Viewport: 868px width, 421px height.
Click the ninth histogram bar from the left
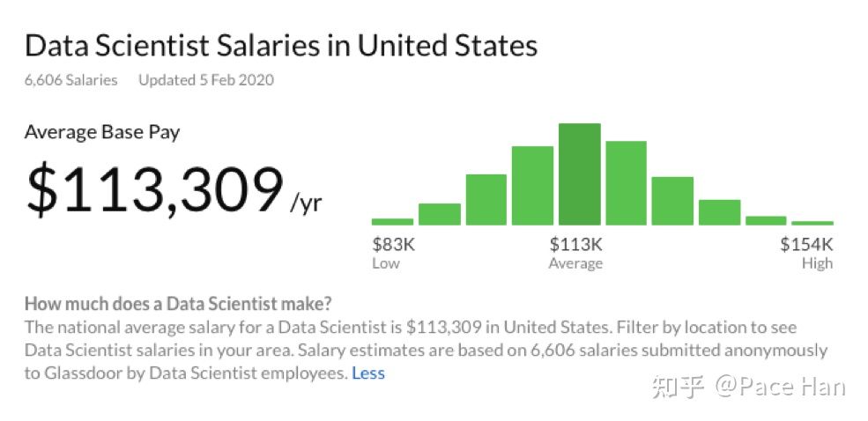click(766, 221)
